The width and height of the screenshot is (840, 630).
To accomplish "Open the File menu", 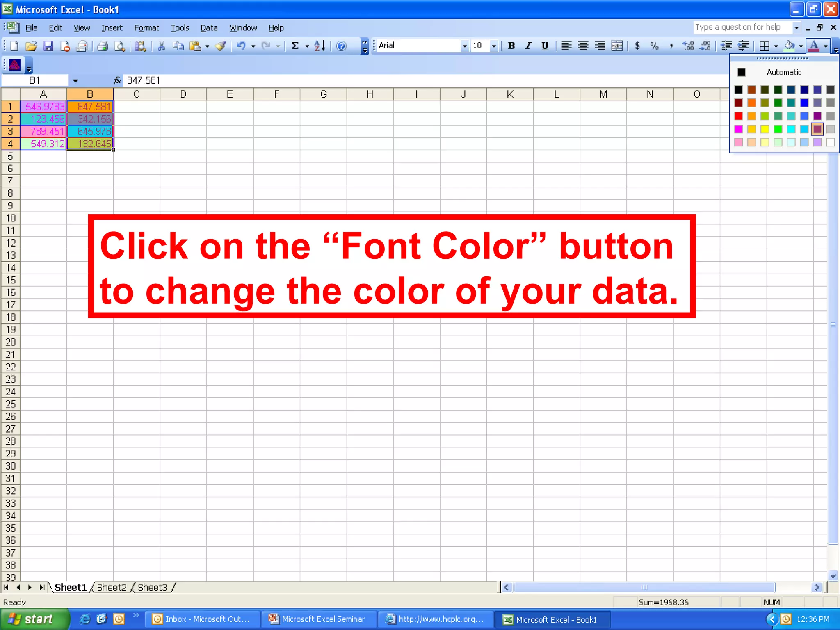I will [32, 28].
